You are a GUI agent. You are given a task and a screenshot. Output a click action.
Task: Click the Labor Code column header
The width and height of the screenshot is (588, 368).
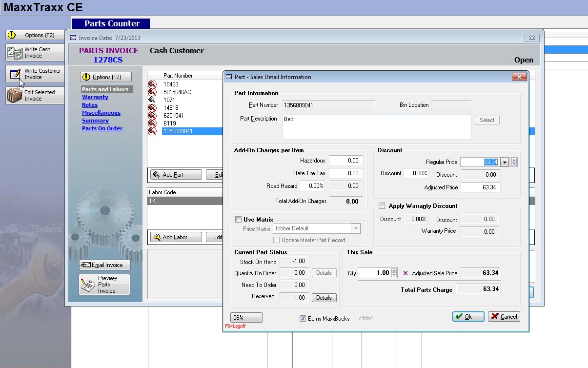[x=185, y=192]
